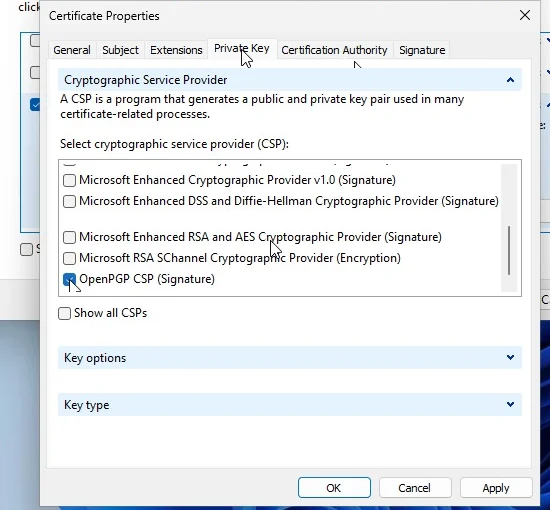Uncheck the OpenPGP CSP (Signature) checkbox
The height and width of the screenshot is (510, 550).
[x=69, y=280]
